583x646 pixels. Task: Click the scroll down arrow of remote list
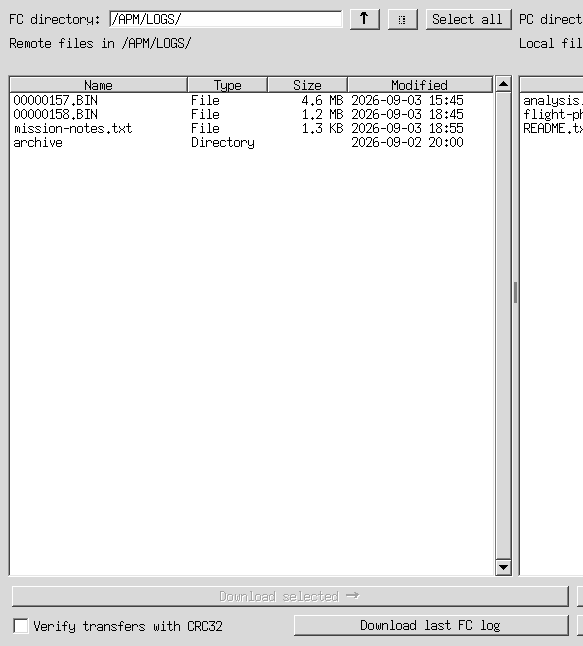pos(503,567)
